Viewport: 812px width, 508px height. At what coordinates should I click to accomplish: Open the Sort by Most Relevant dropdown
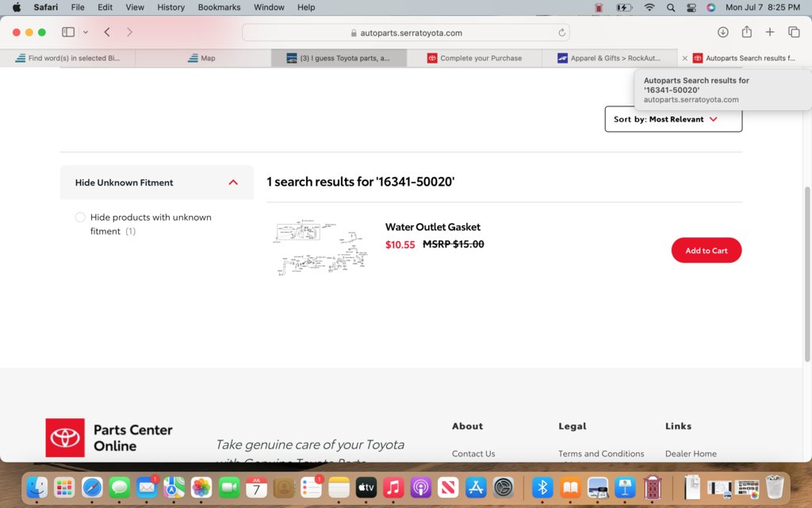[673, 119]
